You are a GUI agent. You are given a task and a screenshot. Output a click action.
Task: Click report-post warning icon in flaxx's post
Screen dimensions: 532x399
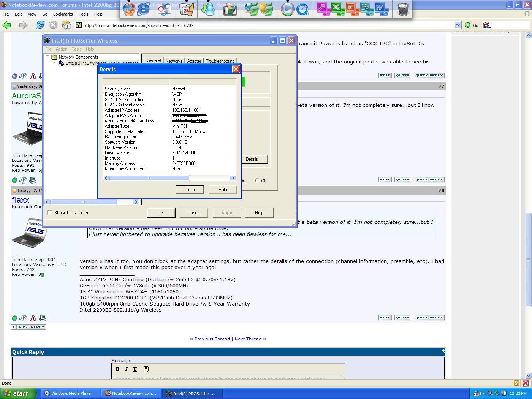pyautogui.click(x=33, y=318)
